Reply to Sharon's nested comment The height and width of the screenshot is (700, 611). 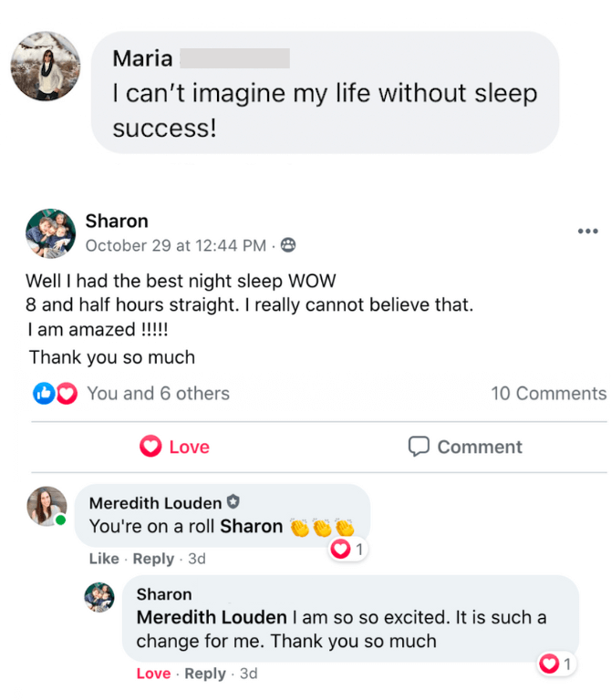205,674
